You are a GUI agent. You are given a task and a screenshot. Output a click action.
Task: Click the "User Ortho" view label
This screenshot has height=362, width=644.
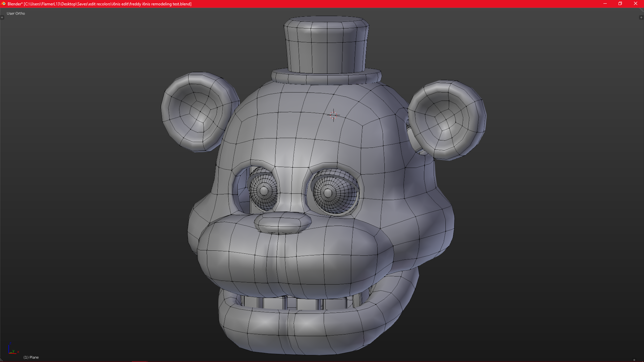(x=16, y=13)
